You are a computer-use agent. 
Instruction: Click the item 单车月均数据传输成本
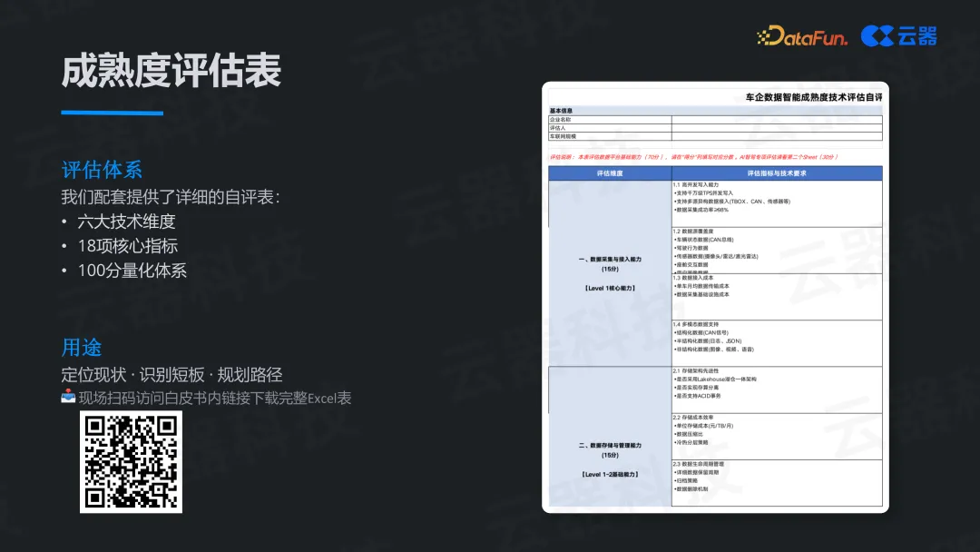[701, 286]
